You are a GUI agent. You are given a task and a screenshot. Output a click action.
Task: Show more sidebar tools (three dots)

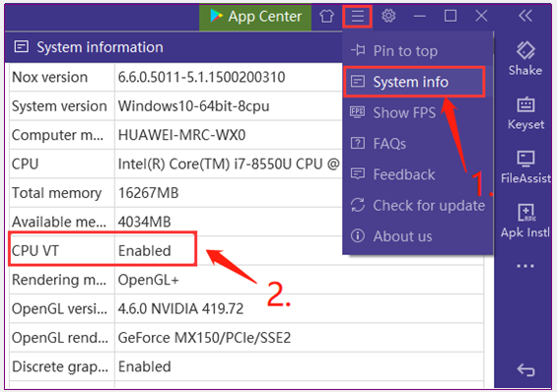click(x=525, y=266)
